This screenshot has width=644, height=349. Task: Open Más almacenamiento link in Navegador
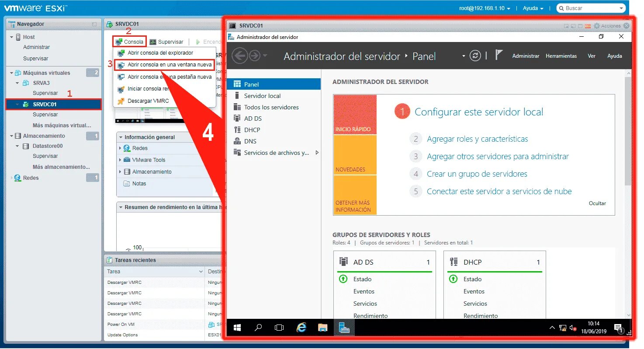(61, 167)
